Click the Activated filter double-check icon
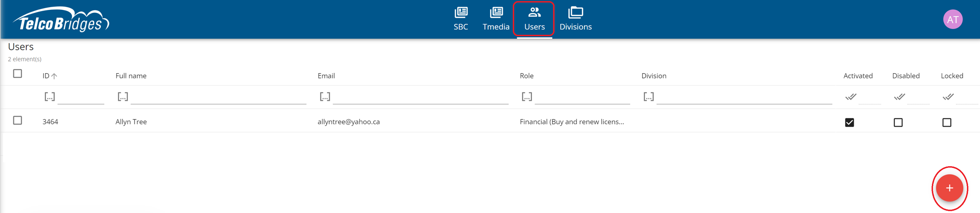This screenshot has height=213, width=980. coord(850,97)
